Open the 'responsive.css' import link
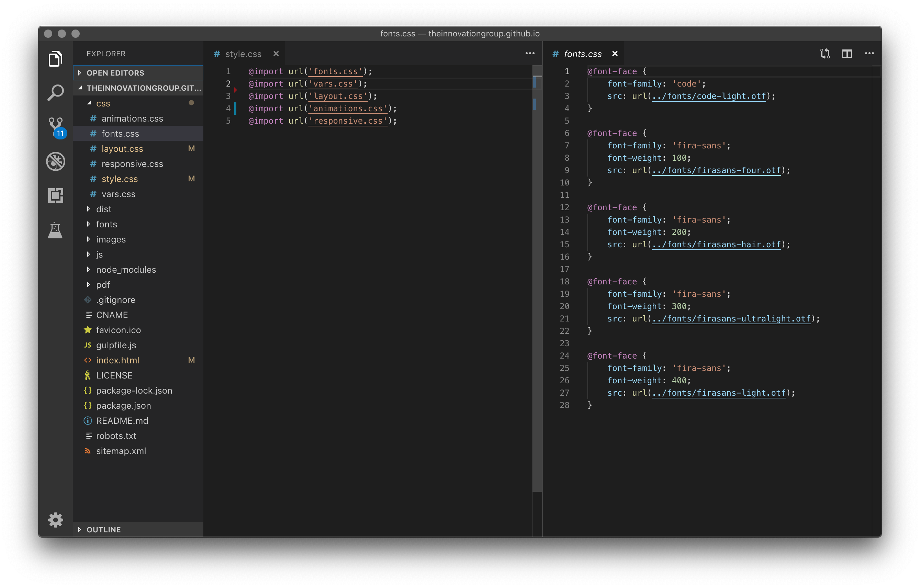 [x=347, y=121]
